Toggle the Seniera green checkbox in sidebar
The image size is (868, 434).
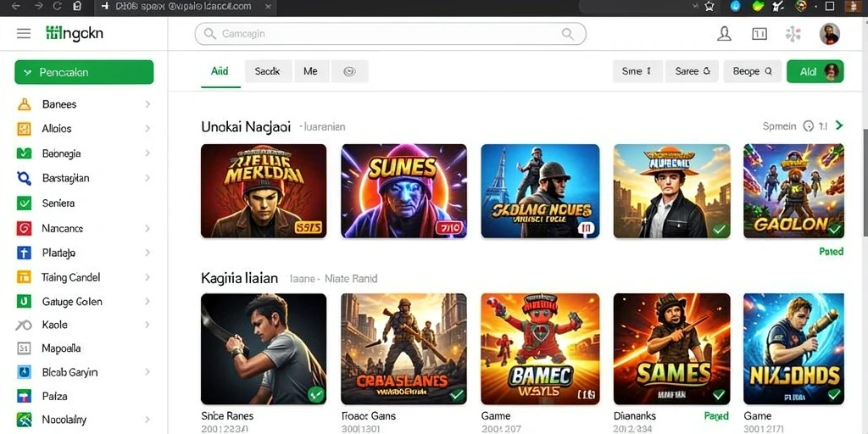click(24, 203)
